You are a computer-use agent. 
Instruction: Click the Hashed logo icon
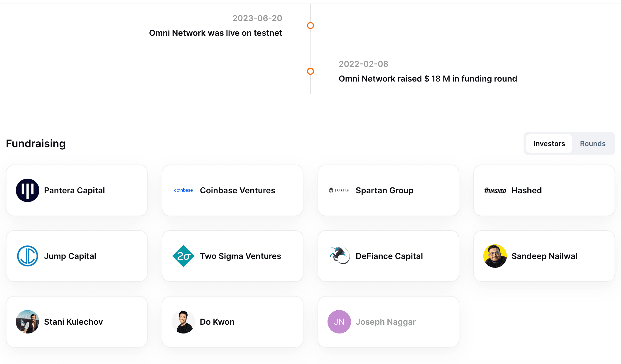tap(495, 191)
